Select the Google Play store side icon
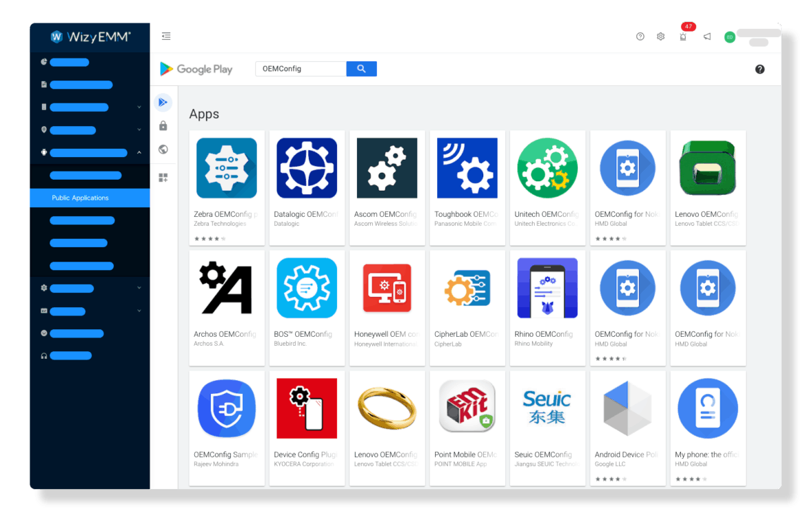The image size is (812, 531). point(163,103)
